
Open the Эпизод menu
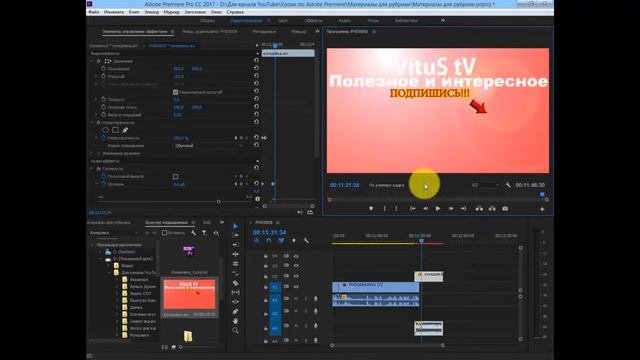[151, 12]
